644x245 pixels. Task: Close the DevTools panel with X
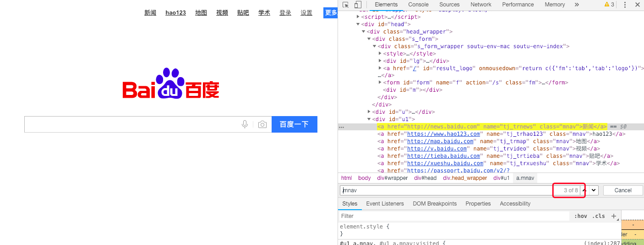[638, 5]
